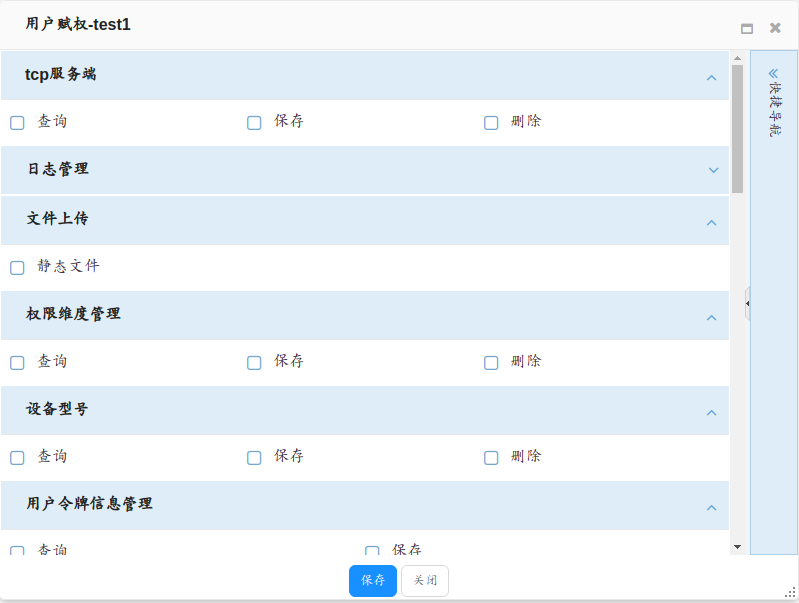
Task: Click the resize grip at dialog corner
Action: tap(790, 593)
